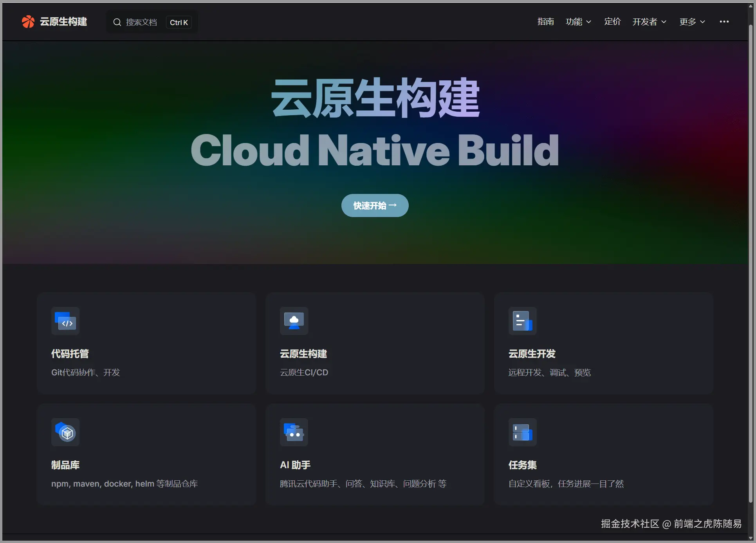
Task: Click the 云原生构建 cloud monitor icon
Action: point(294,321)
